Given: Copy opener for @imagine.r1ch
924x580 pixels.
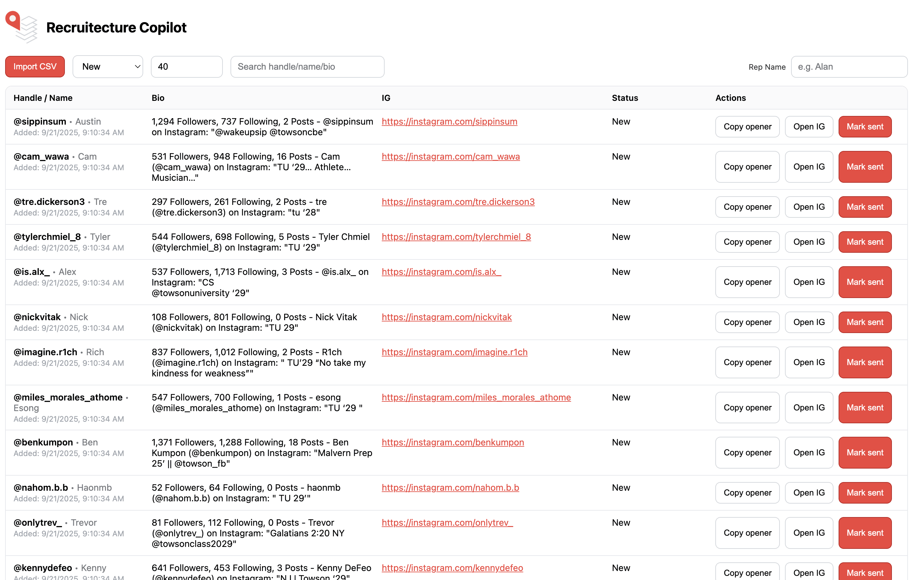Looking at the screenshot, I should (747, 363).
